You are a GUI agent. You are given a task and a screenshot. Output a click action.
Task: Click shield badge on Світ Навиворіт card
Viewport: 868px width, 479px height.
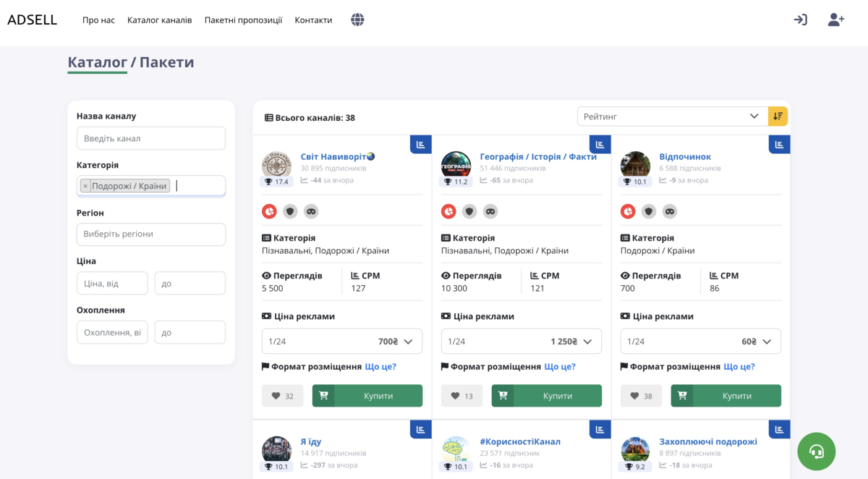click(x=290, y=211)
